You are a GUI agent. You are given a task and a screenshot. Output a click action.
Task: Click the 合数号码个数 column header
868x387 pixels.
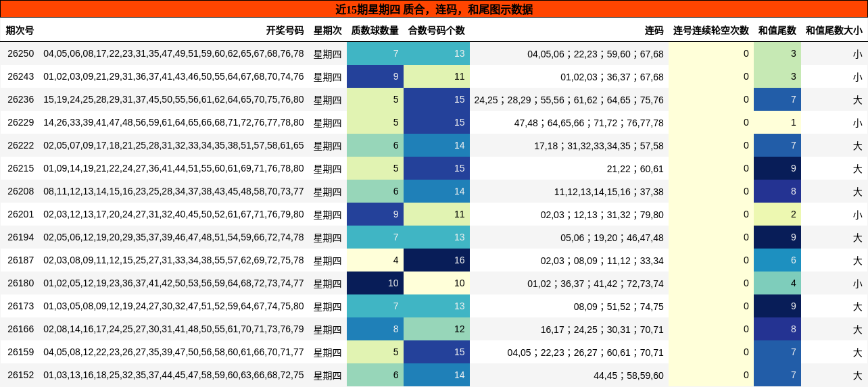coord(437,30)
